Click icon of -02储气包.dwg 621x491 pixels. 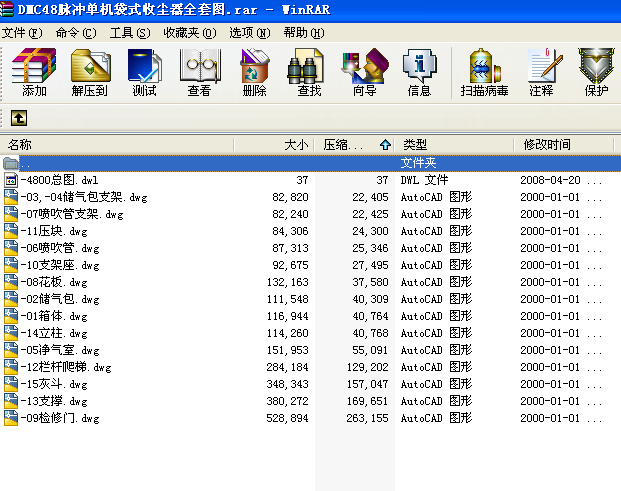[x=11, y=299]
